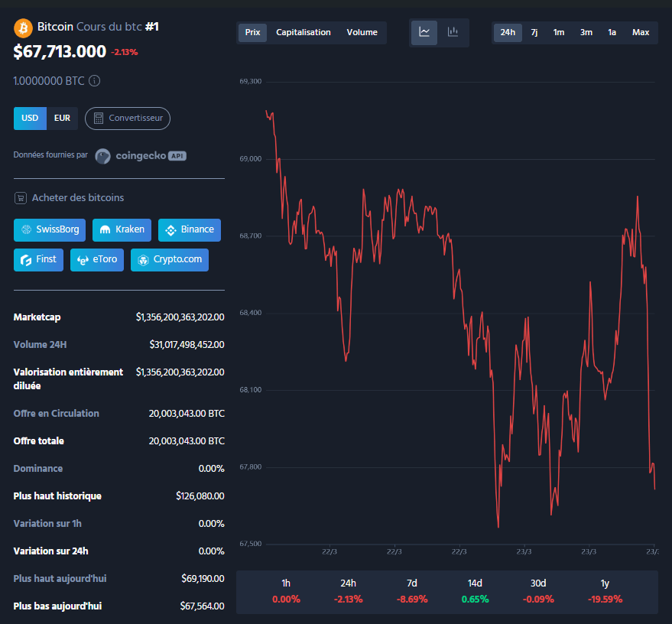Select the 7j time range
This screenshot has height=624, width=672.
click(x=534, y=32)
